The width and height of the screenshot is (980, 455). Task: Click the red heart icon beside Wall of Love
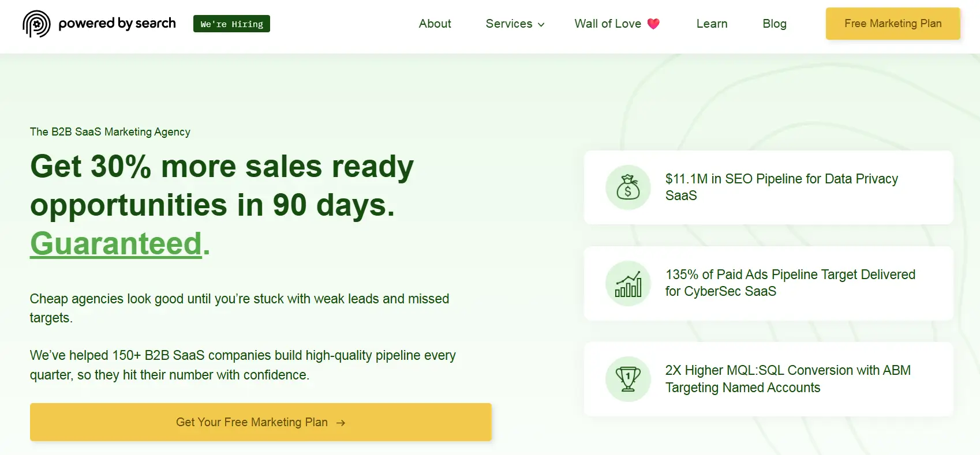pyautogui.click(x=653, y=24)
